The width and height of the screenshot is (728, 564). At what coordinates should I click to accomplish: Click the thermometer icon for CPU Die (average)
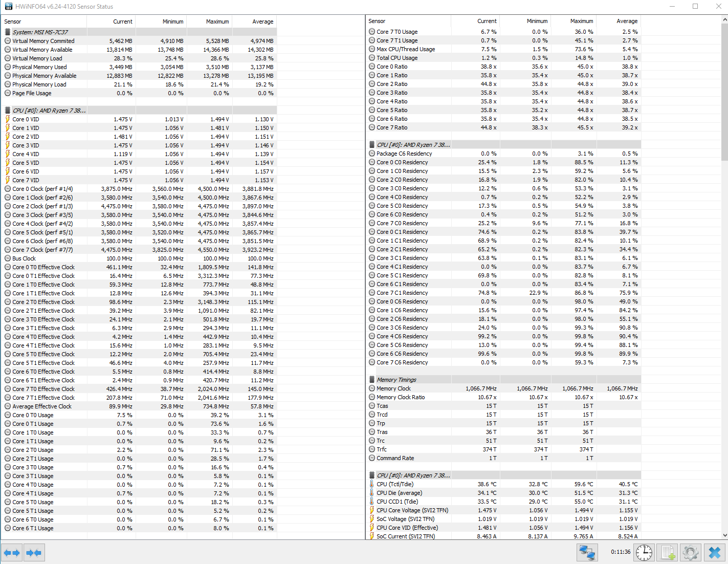tap(372, 493)
